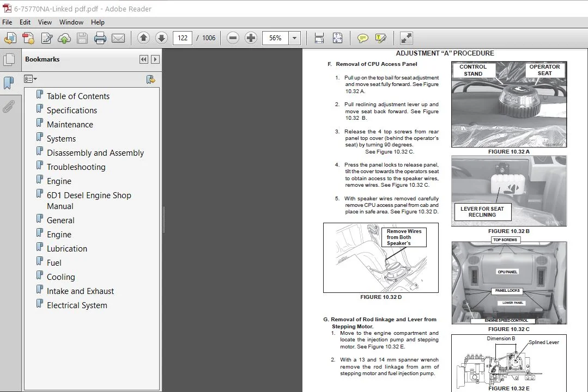Click the Zoom in plus button
Viewport: 588px width, 392px height.
(x=251, y=38)
